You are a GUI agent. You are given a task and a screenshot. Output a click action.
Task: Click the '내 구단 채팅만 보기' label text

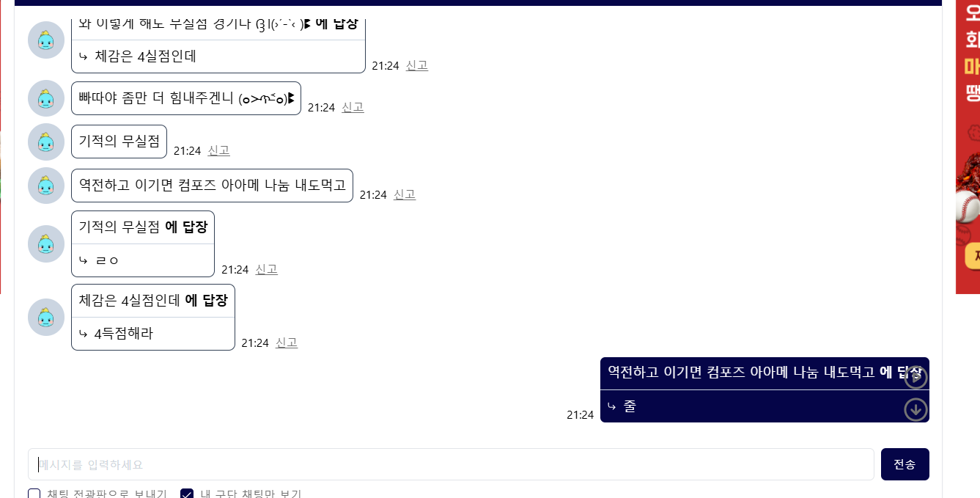251,494
